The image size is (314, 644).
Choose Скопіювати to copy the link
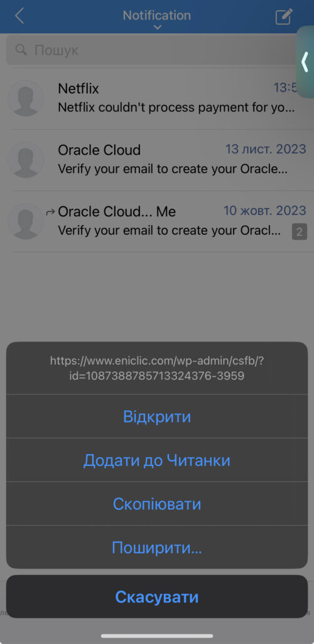pos(157,504)
